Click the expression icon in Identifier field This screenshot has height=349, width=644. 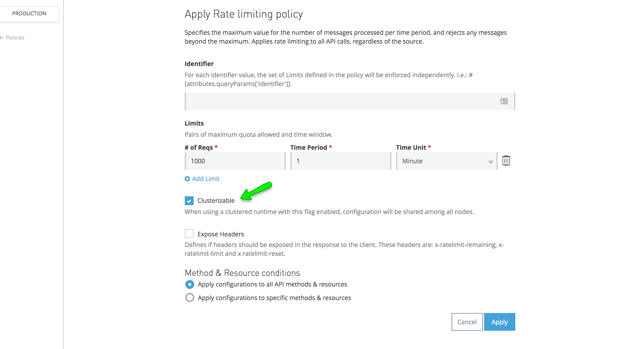(x=504, y=101)
